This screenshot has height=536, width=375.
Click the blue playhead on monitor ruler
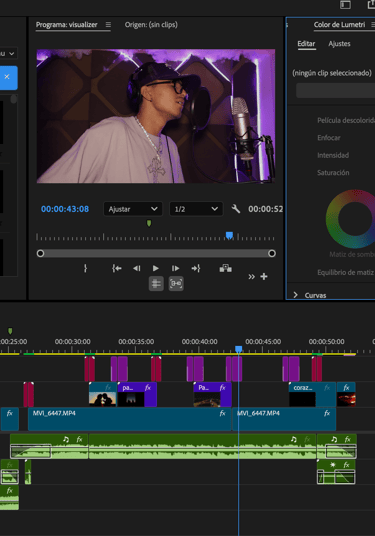pos(229,235)
